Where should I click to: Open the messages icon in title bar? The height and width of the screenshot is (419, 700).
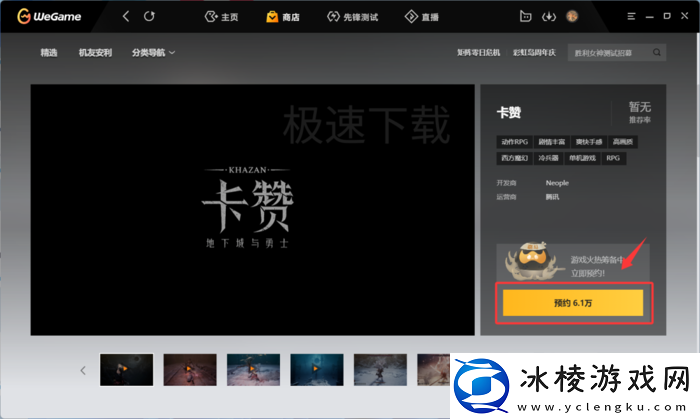click(x=525, y=17)
